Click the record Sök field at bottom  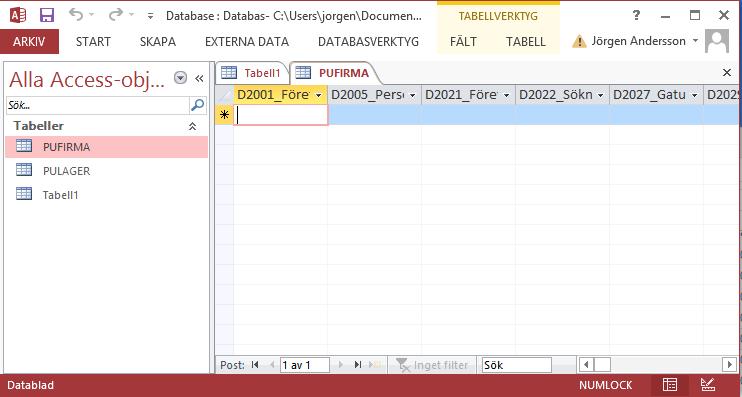[x=517, y=365]
